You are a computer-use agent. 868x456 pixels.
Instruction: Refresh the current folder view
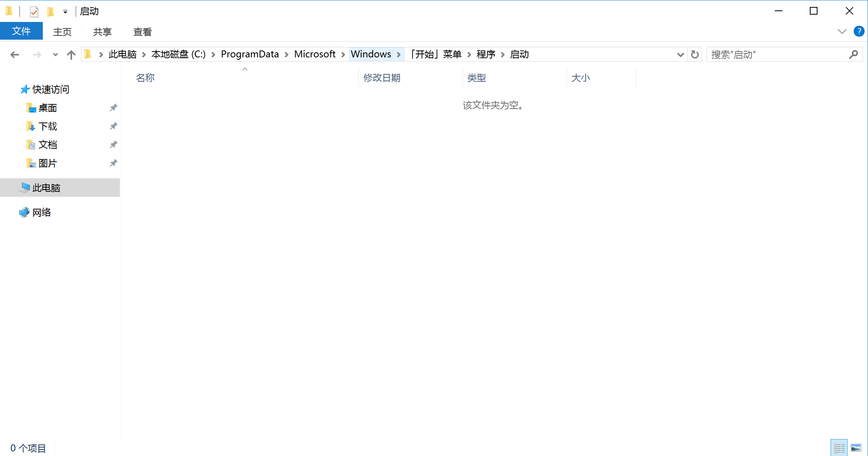[695, 54]
